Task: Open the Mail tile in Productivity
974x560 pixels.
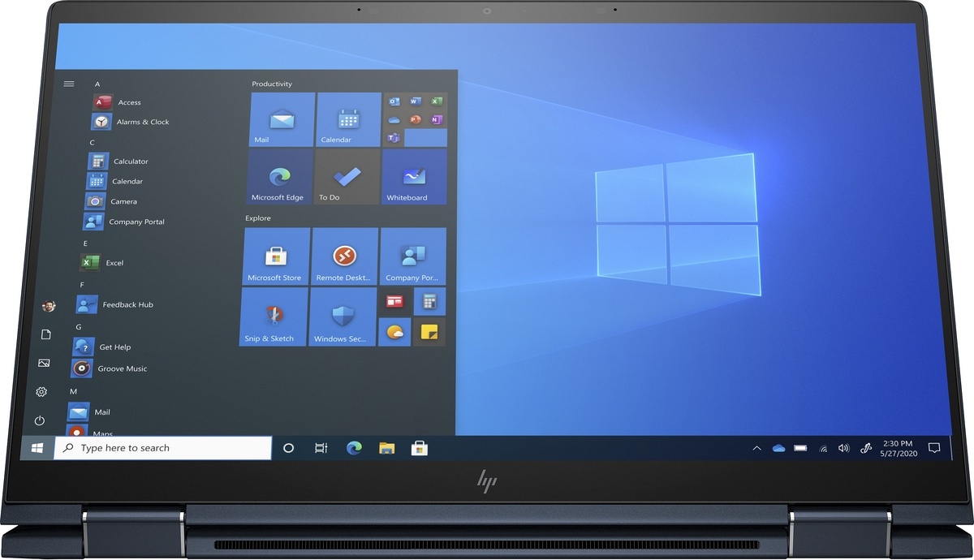Action: 282,120
